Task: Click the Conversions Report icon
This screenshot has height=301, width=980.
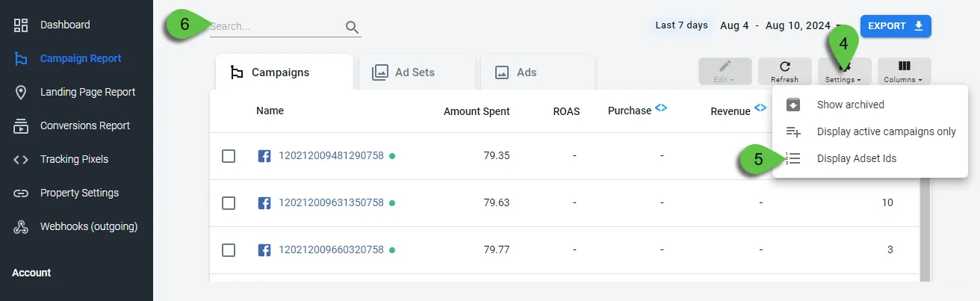Action: coord(21,126)
